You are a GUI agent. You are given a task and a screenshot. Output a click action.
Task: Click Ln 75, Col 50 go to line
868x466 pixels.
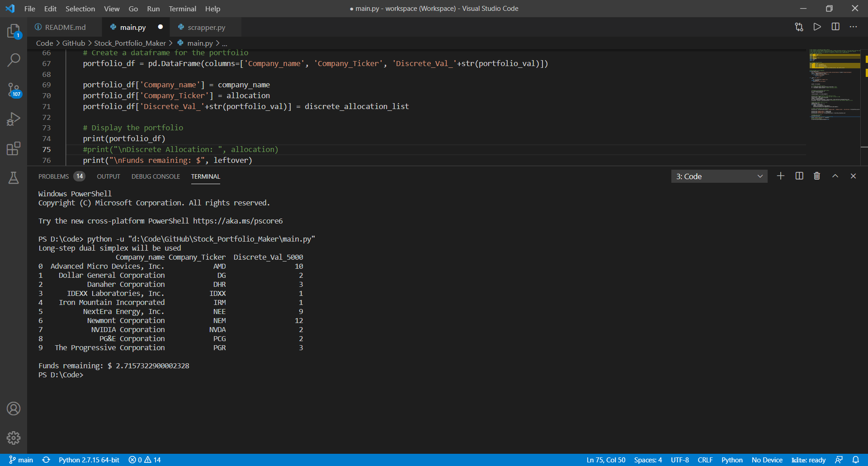(x=606, y=460)
